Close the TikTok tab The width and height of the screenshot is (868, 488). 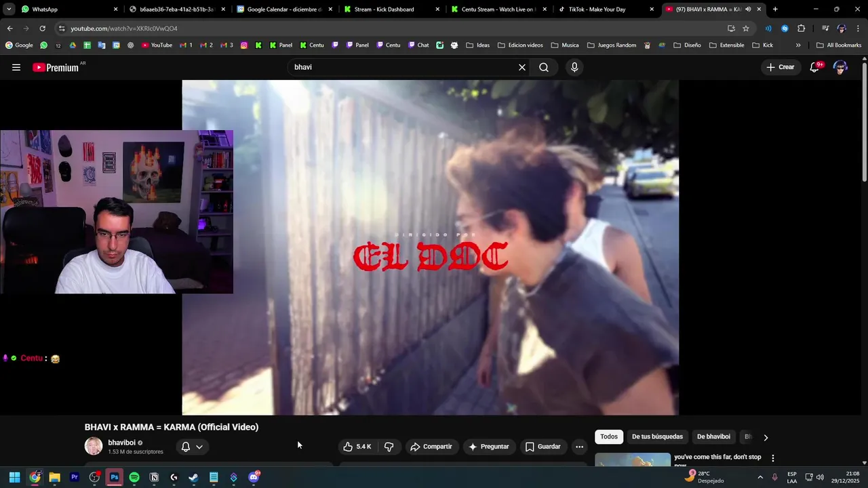coord(652,9)
